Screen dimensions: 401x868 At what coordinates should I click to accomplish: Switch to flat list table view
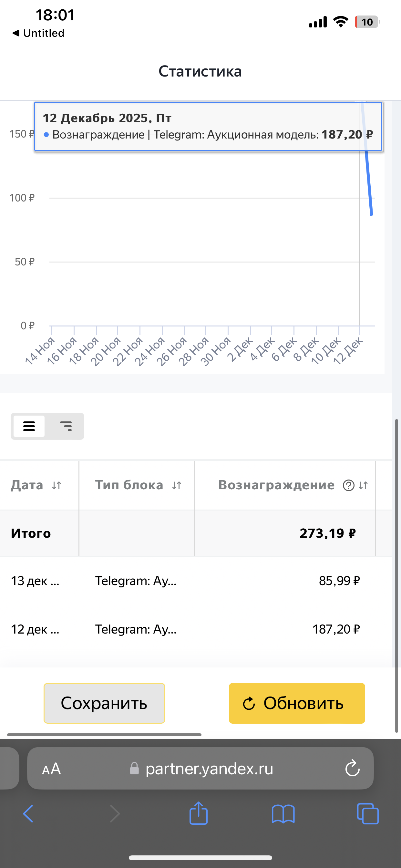point(29,426)
